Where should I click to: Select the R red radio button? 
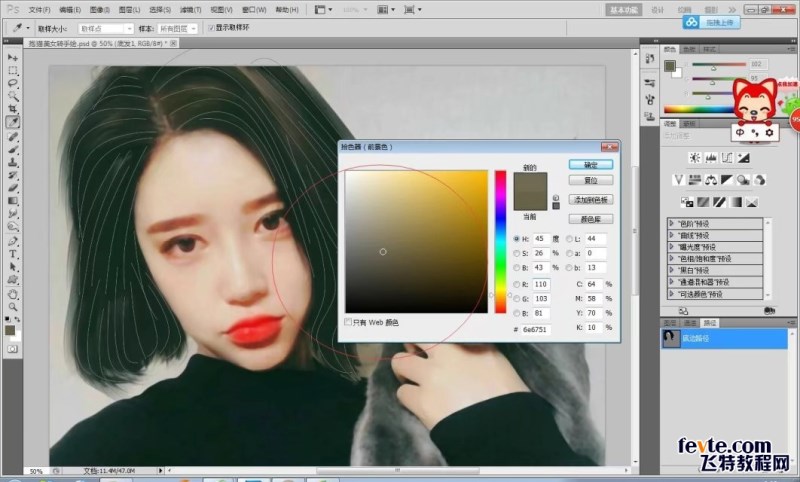point(516,284)
